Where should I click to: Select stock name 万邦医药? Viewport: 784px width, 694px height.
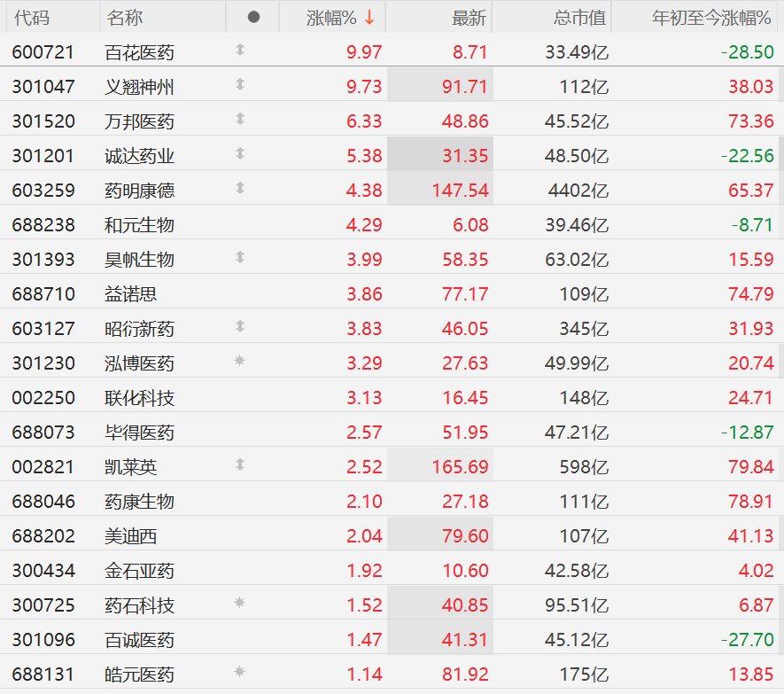pyautogui.click(x=139, y=121)
